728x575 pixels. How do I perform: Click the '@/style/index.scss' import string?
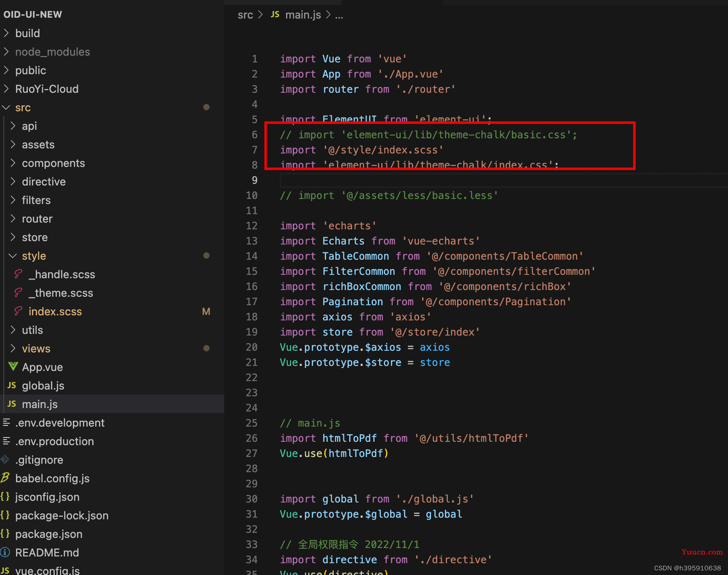pos(383,150)
